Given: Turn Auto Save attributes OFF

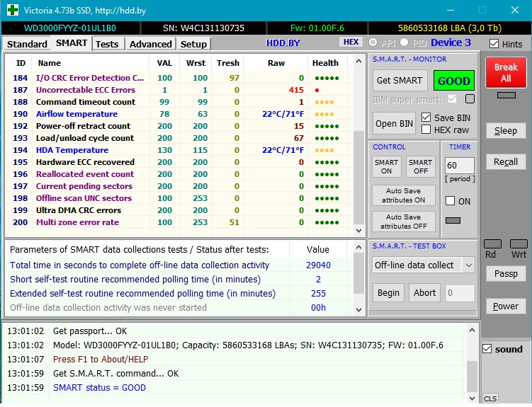Looking at the screenshot, I should tap(403, 222).
